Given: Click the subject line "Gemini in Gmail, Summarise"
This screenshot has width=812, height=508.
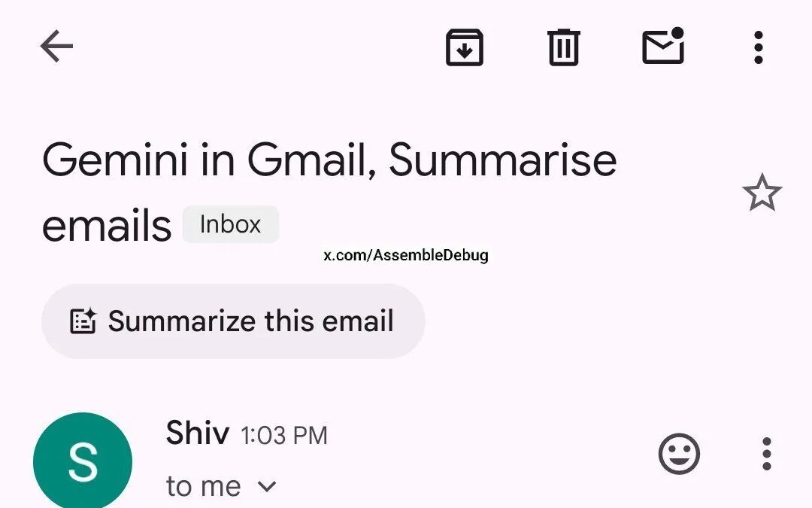Looking at the screenshot, I should 329,160.
